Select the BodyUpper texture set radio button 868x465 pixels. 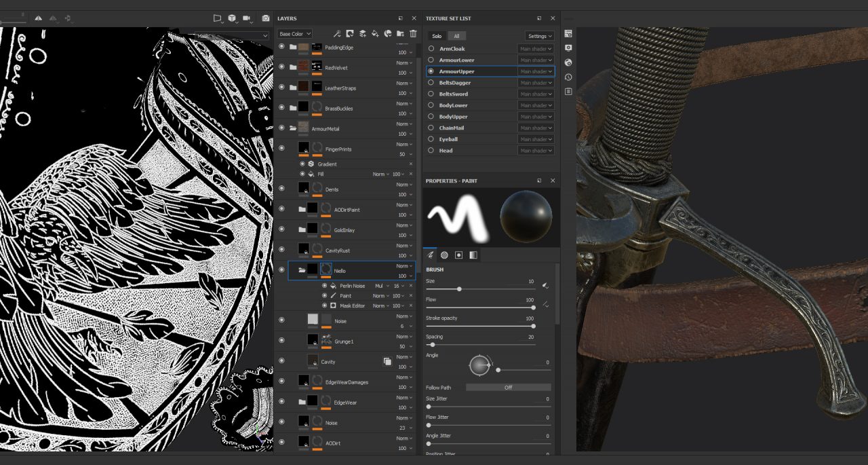click(x=433, y=116)
